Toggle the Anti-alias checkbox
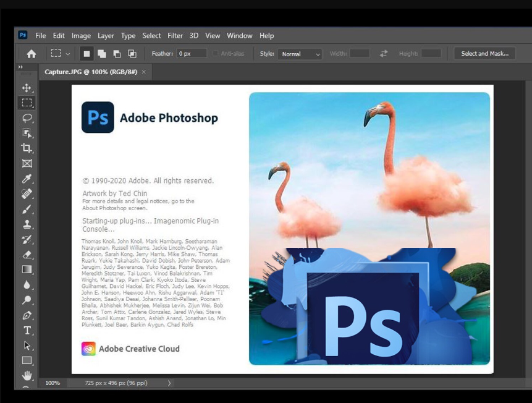 pos(215,54)
